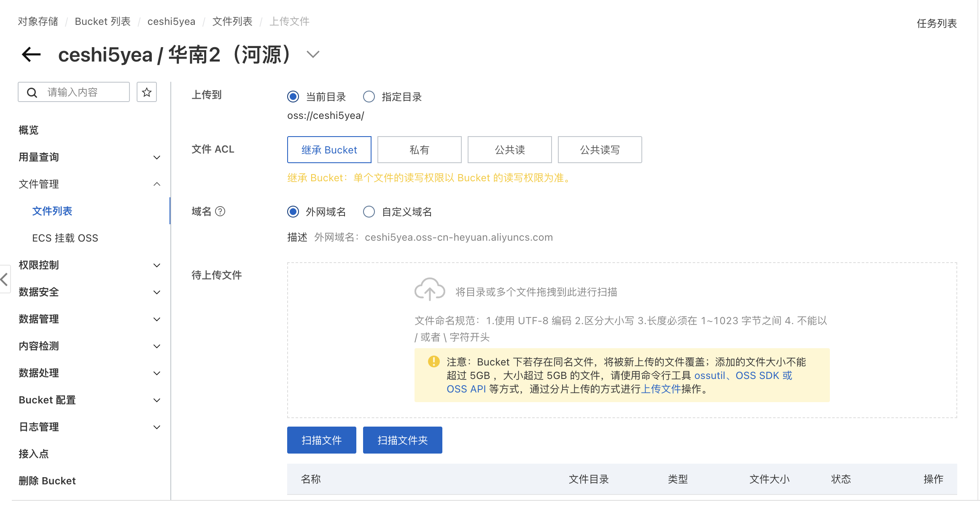Open the bucket switcher chevron beside 华南2（河源）
Image resolution: width=980 pixels, height=505 pixels.
coord(312,54)
